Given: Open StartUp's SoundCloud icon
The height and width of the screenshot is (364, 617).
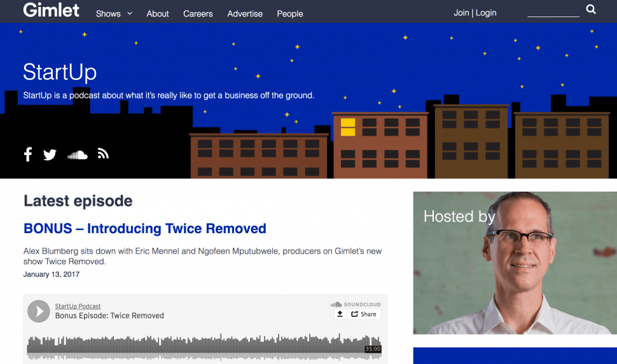Looking at the screenshot, I should (x=78, y=155).
